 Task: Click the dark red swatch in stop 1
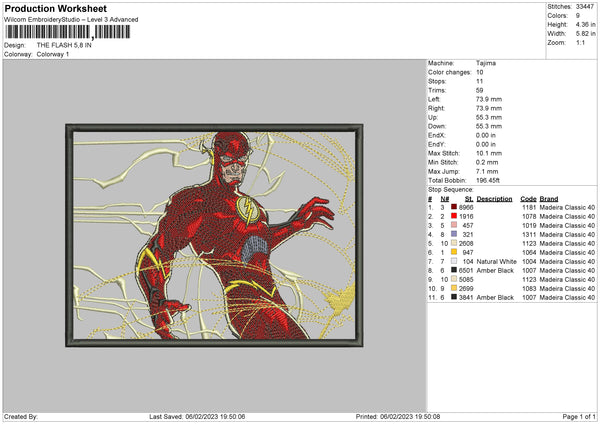tap(454, 207)
